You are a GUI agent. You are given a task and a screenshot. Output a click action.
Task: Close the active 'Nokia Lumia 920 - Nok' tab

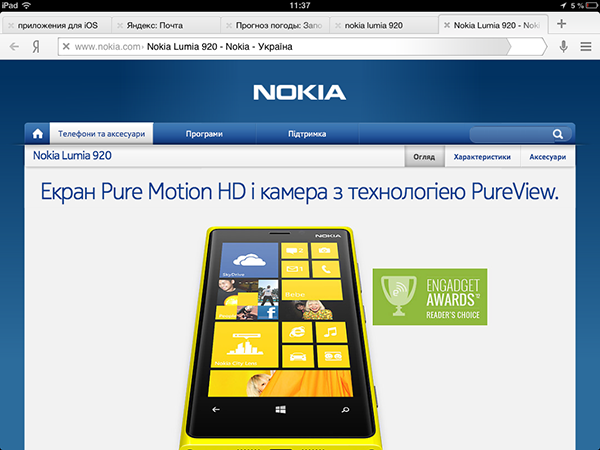coord(447,25)
